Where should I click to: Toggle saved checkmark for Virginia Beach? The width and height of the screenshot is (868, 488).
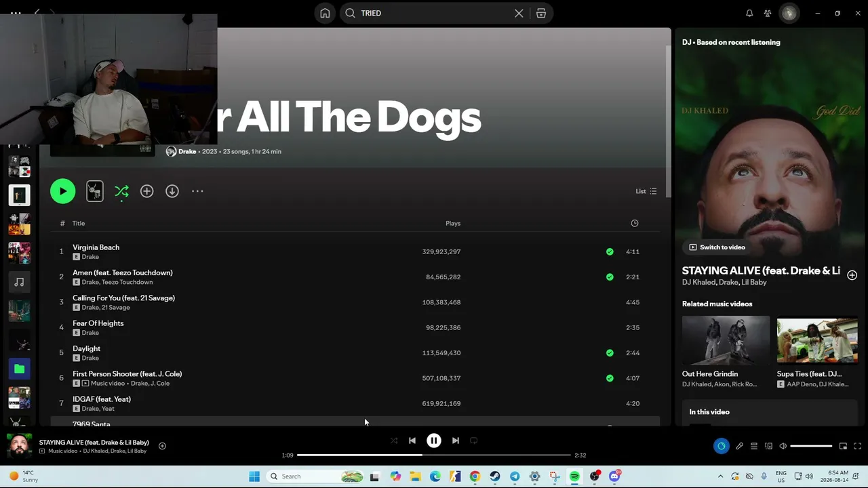coord(610,251)
